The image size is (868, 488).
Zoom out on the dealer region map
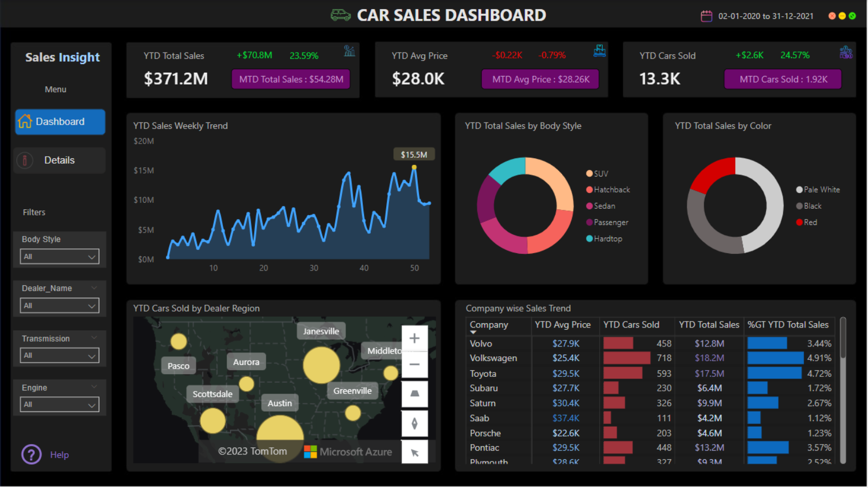[x=414, y=364]
